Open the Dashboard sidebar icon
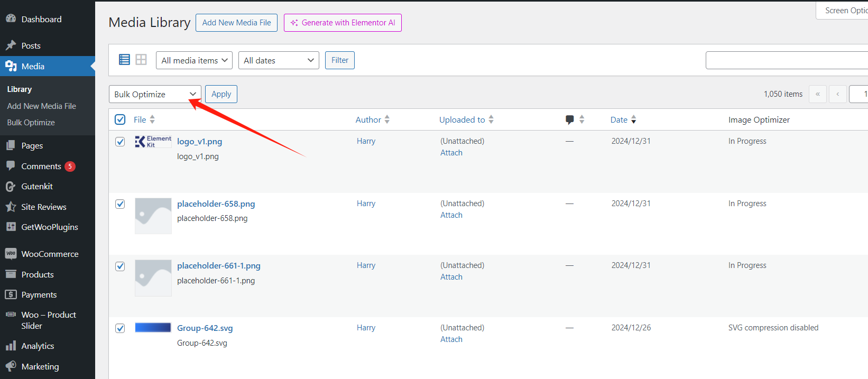The image size is (868, 379). [x=11, y=19]
